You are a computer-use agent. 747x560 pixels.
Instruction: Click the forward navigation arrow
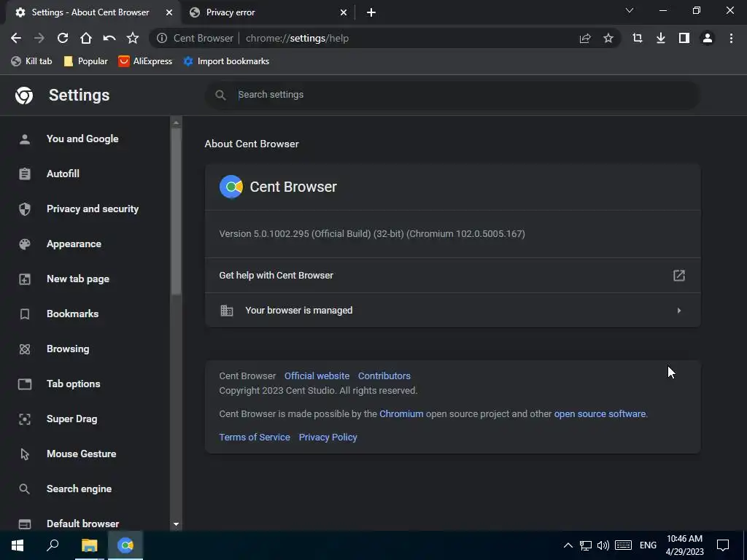[39, 38]
